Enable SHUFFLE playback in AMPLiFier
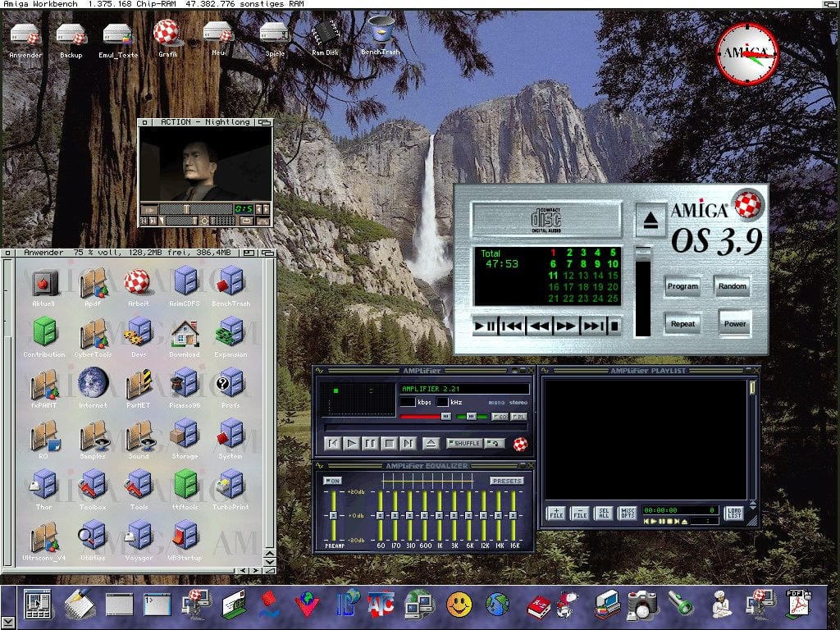840x630 pixels. pyautogui.click(x=465, y=443)
